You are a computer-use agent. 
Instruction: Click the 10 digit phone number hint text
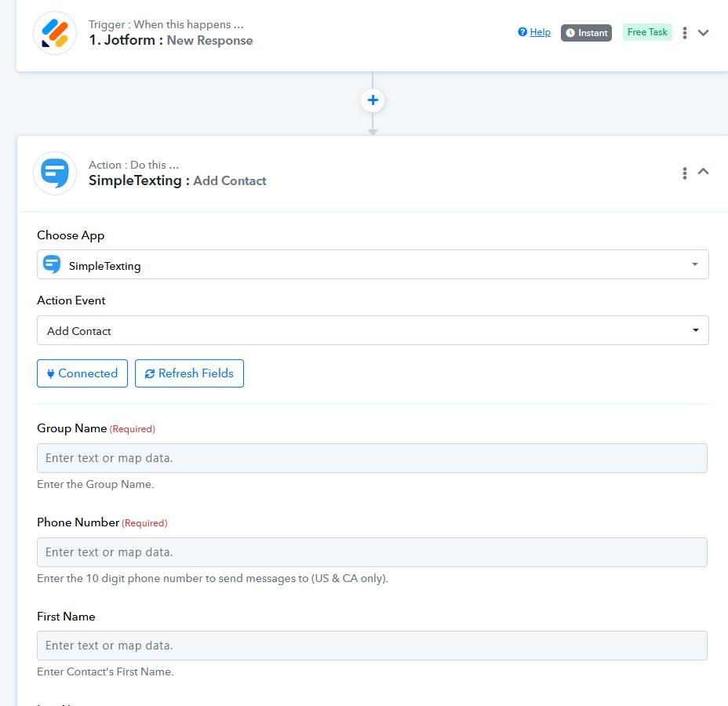click(x=212, y=578)
